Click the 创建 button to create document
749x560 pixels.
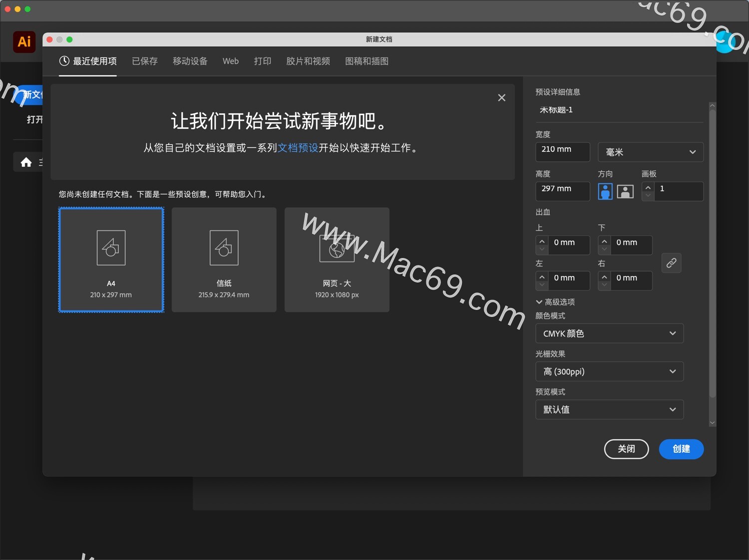(x=681, y=449)
